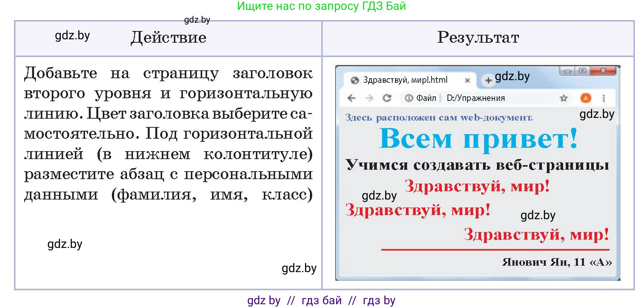This screenshot has width=644, height=308.
Task: Open a new tab with plus button
Action: [488, 80]
